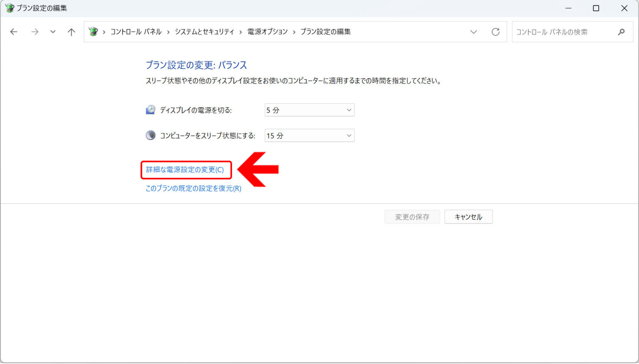639x364 pixels.
Task: Open the ディスプレイの電源を切る time dropdown
Action: pos(310,110)
